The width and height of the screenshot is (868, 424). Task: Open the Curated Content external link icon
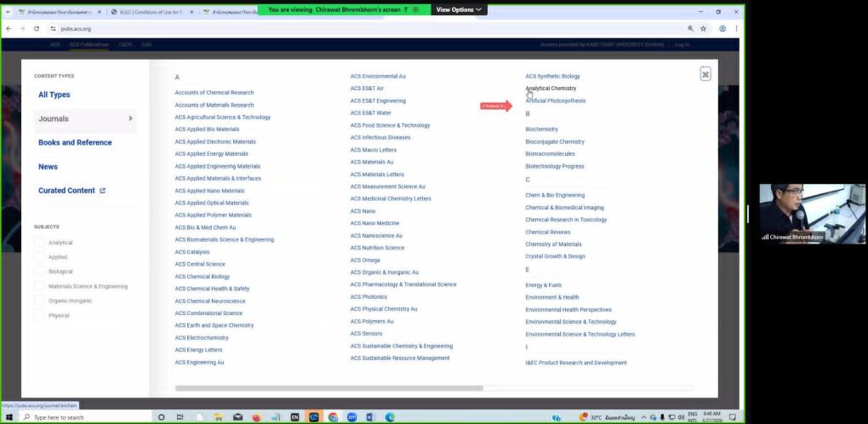[103, 191]
